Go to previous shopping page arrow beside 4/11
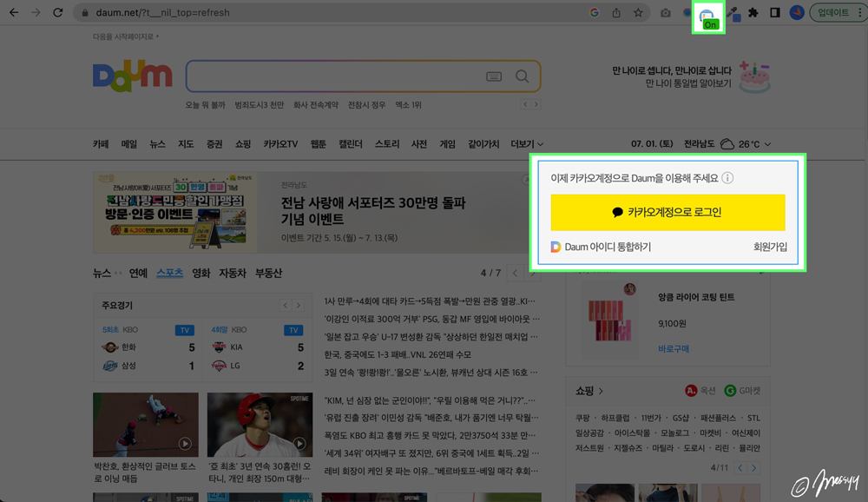 [x=740, y=467]
